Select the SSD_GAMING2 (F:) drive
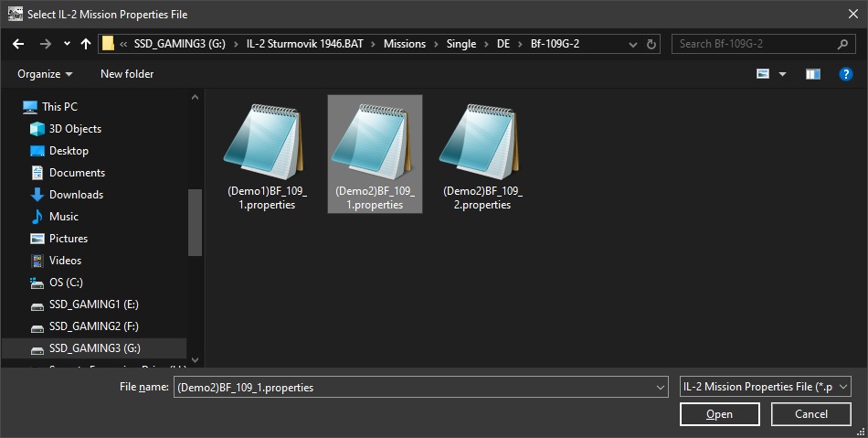The image size is (868, 438). (94, 326)
